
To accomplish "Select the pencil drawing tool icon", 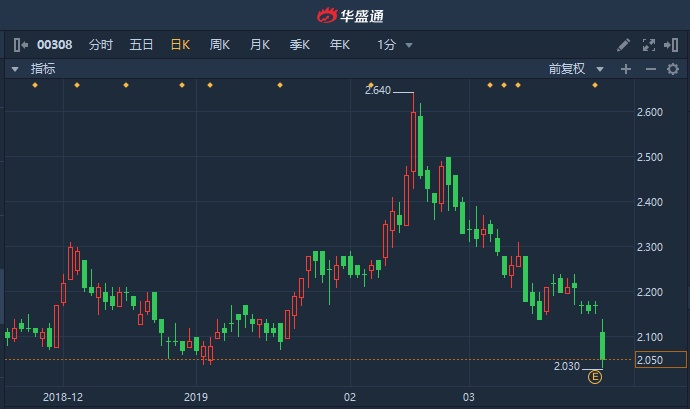I will tap(624, 45).
